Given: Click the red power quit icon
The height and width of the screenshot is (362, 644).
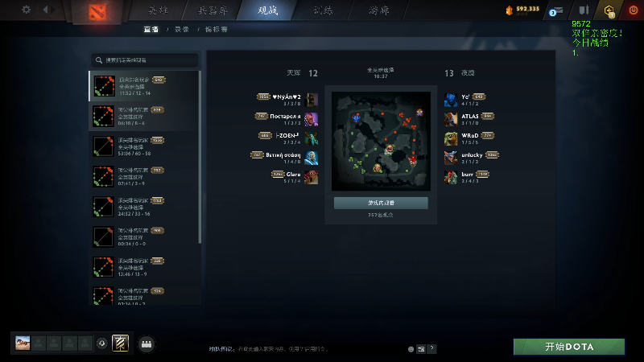Looking at the screenshot, I should click(x=634, y=10).
